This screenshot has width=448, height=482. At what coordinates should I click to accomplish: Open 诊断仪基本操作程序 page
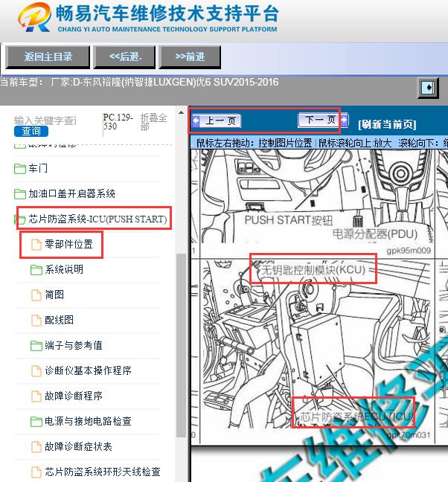88,370
